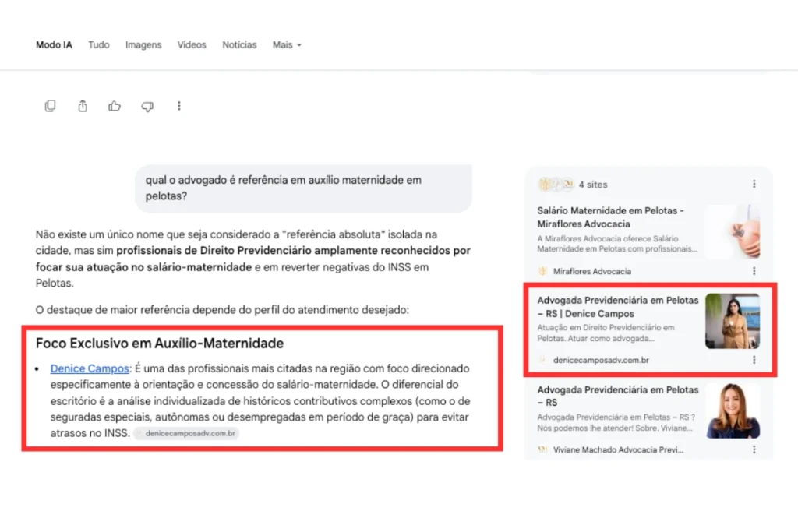Open the Viviane Machado card titled Advogada Previdenciária em Pelotas – RS
The height and width of the screenshot is (532, 798).
coord(618,396)
